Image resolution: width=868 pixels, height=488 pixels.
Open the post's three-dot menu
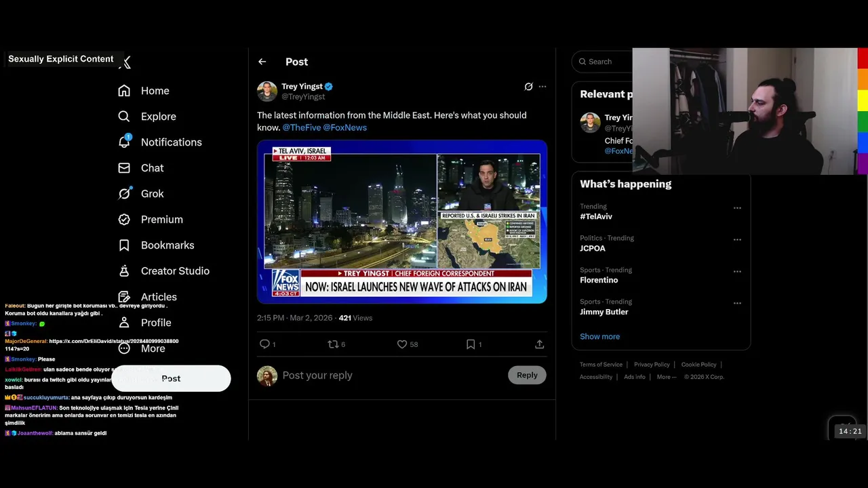[542, 87]
